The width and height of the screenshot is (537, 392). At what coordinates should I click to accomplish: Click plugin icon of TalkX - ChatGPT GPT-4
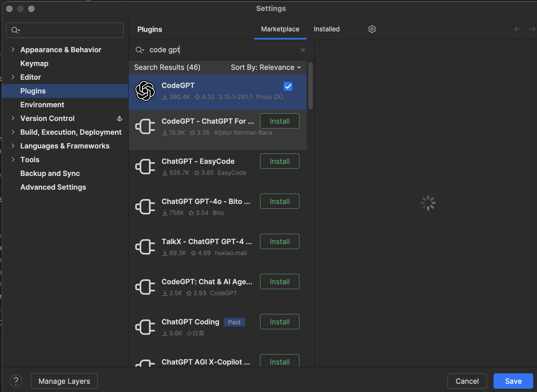(145, 247)
